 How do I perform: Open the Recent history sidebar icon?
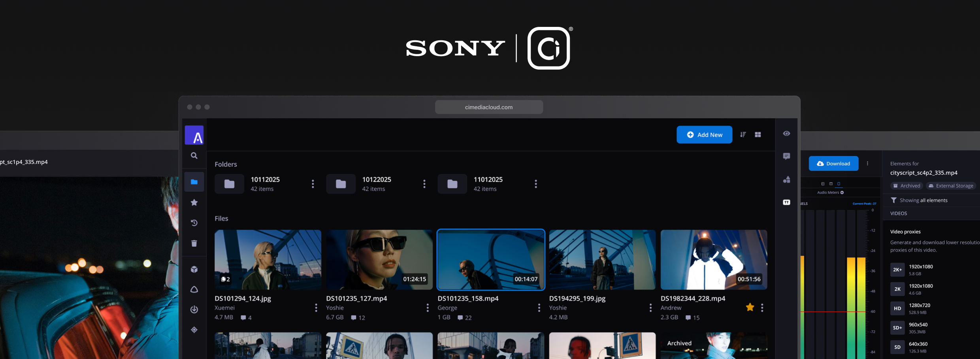(x=194, y=223)
